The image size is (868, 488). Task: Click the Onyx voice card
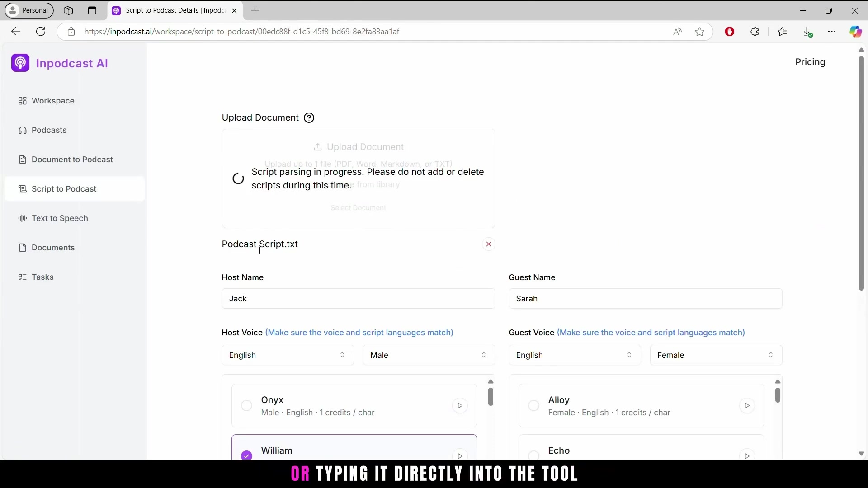click(354, 406)
